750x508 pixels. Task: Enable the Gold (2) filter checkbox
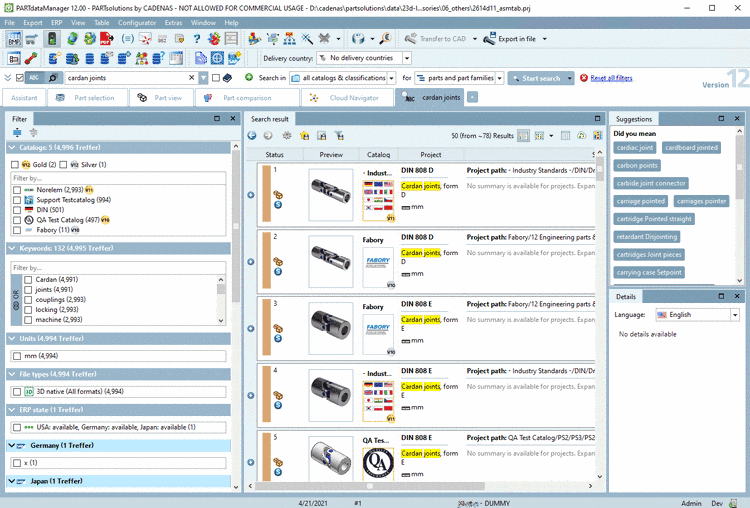coord(15,165)
